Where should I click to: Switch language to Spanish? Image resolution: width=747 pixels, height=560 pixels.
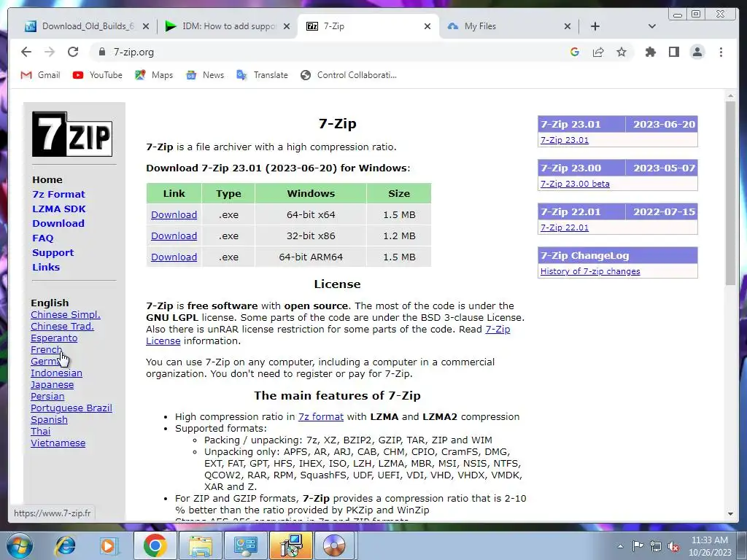click(x=49, y=419)
